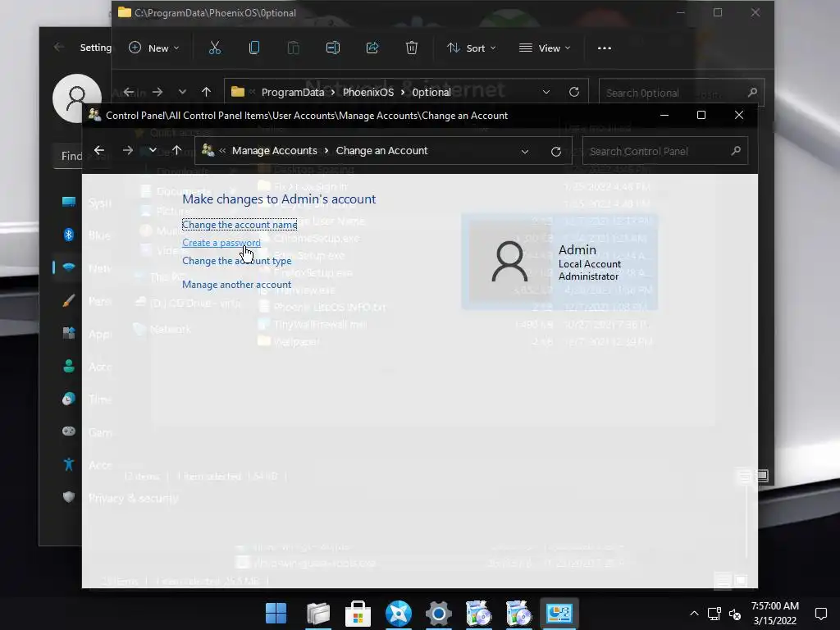The image size is (840, 630).
Task: Click the Cut icon in File Explorer toolbar
Action: coord(215,48)
